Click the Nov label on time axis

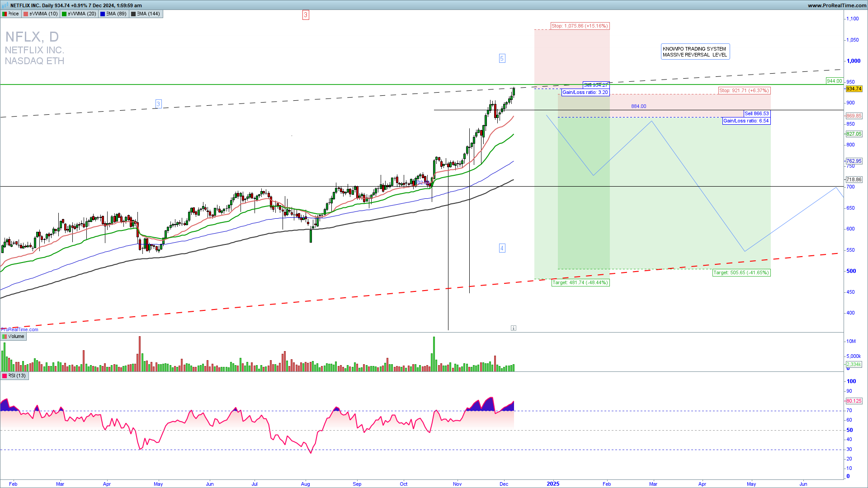pos(458,484)
